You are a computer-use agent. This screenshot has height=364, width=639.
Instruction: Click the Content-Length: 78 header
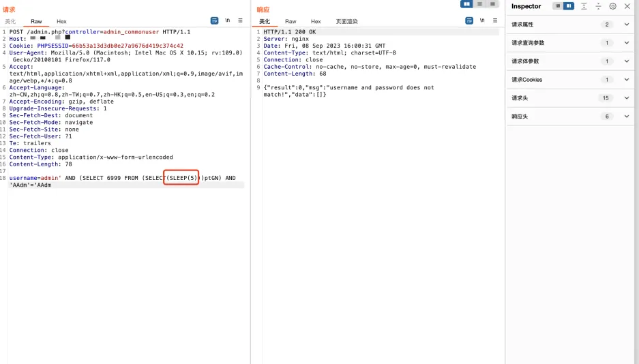(x=41, y=164)
